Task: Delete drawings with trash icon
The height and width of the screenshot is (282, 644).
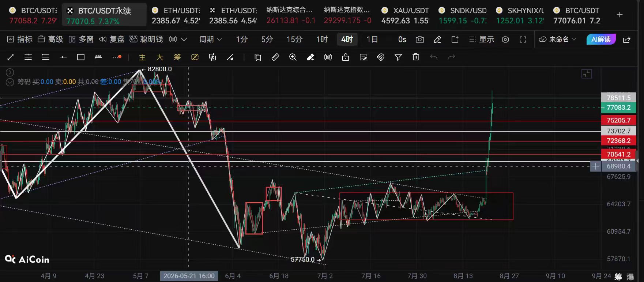Action: [x=416, y=57]
